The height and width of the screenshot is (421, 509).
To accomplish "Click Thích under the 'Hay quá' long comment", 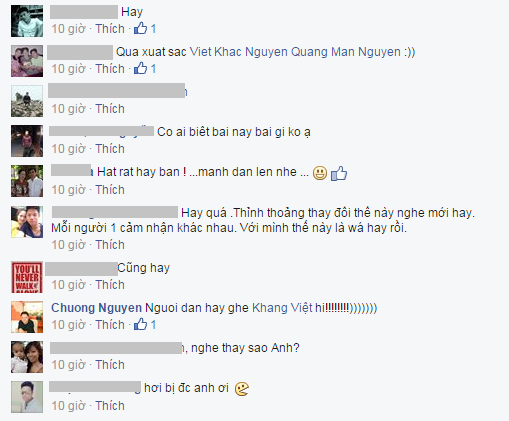I will coord(110,245).
